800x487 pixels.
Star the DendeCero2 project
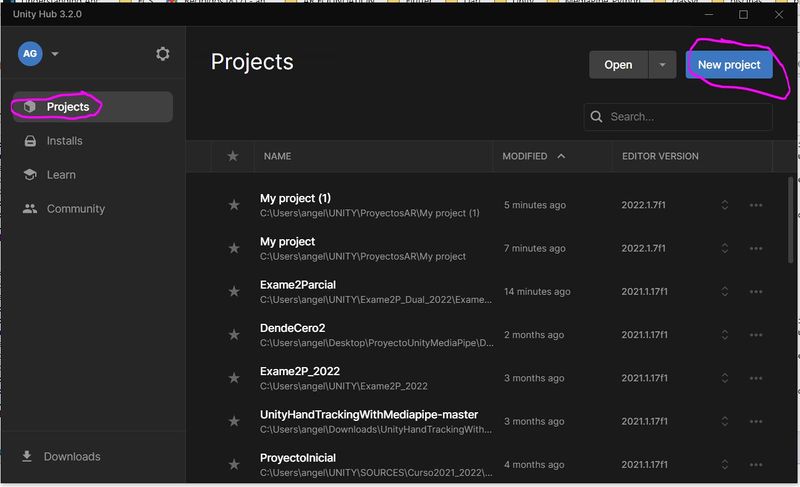[234, 335]
